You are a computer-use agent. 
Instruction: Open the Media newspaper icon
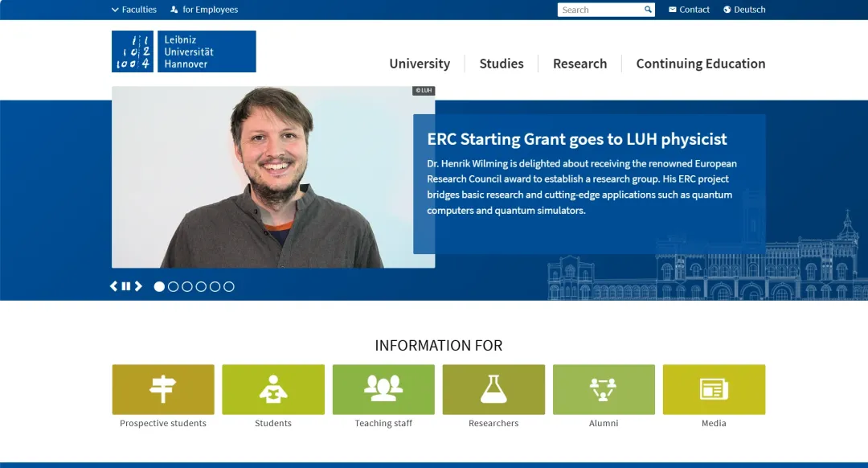point(714,389)
